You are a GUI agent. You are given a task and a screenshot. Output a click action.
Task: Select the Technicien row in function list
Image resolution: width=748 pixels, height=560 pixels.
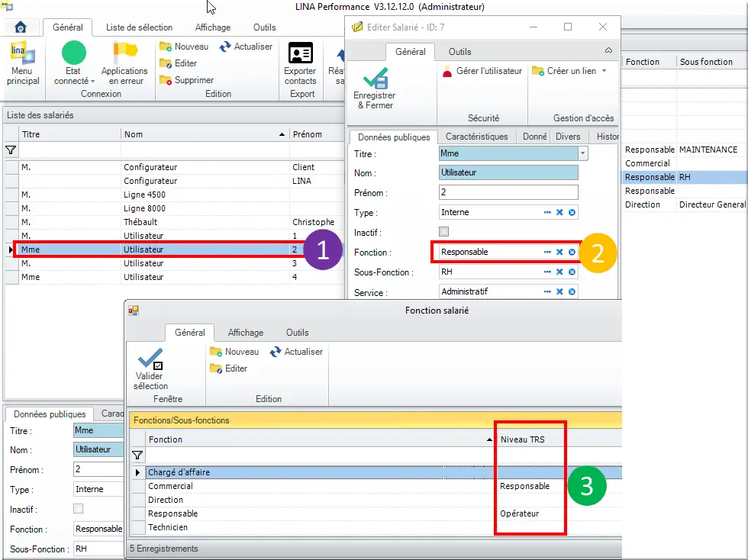click(x=168, y=527)
